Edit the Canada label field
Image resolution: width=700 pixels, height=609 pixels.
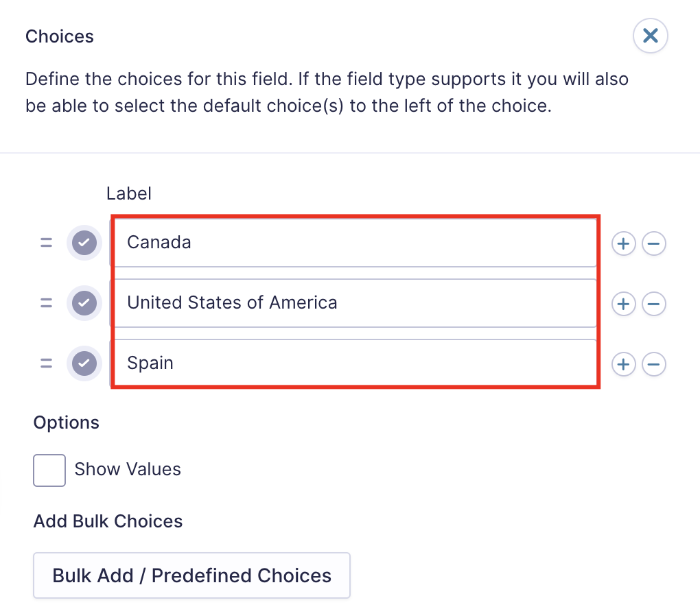(x=354, y=243)
